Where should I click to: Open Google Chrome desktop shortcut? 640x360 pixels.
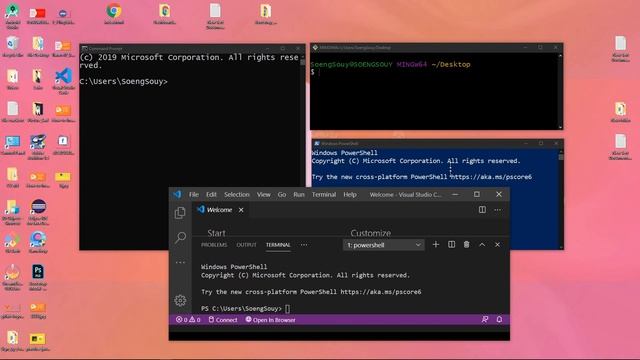coord(114,13)
